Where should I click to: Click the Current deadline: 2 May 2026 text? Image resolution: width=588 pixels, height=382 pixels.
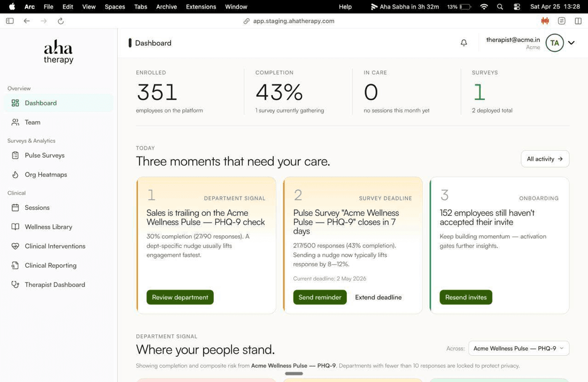(x=330, y=278)
